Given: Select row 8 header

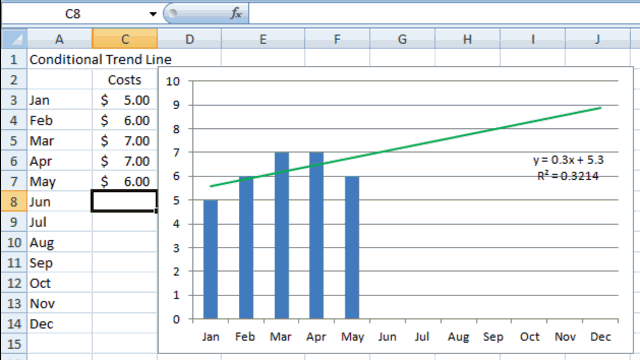Looking at the screenshot, I should pyautogui.click(x=14, y=202).
